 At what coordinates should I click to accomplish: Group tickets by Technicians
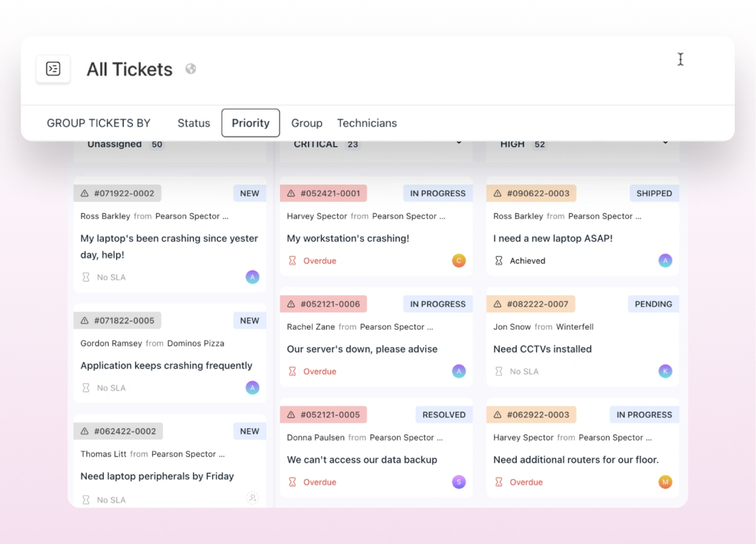(x=367, y=123)
